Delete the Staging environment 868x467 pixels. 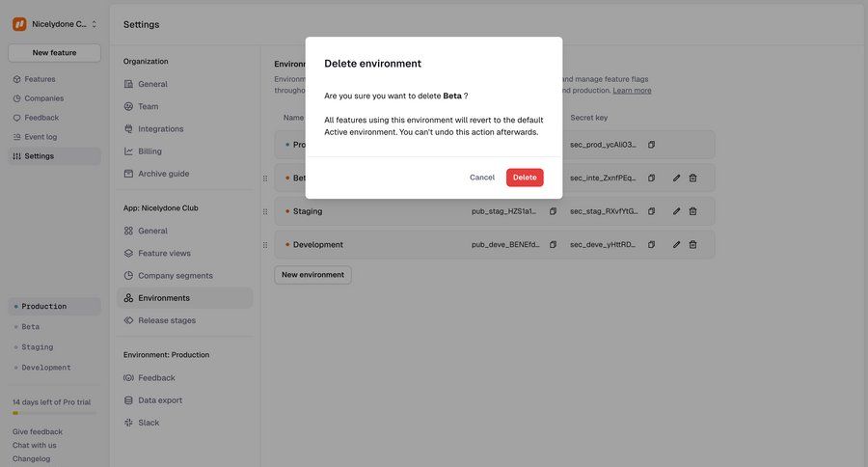point(692,211)
